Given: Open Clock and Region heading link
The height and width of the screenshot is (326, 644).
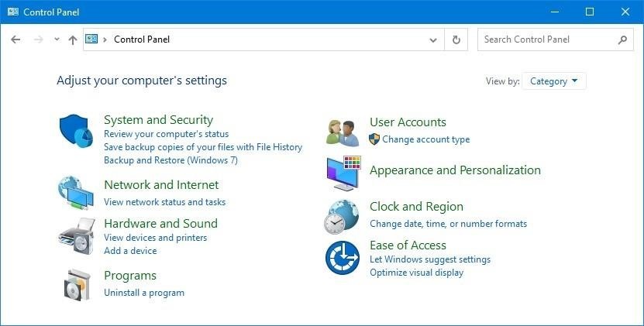Looking at the screenshot, I should tap(416, 207).
